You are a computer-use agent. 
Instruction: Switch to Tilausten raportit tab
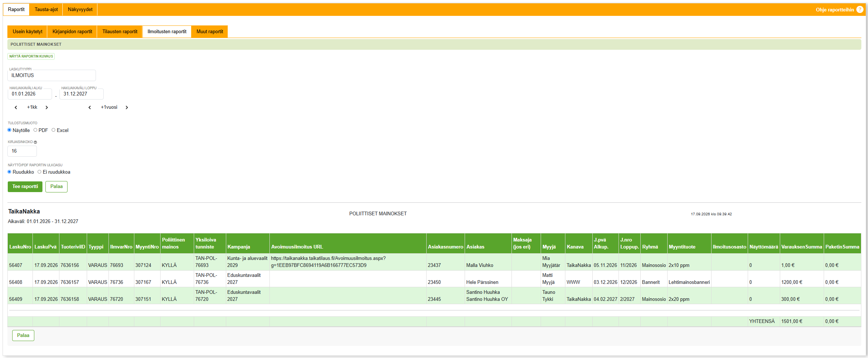point(120,32)
